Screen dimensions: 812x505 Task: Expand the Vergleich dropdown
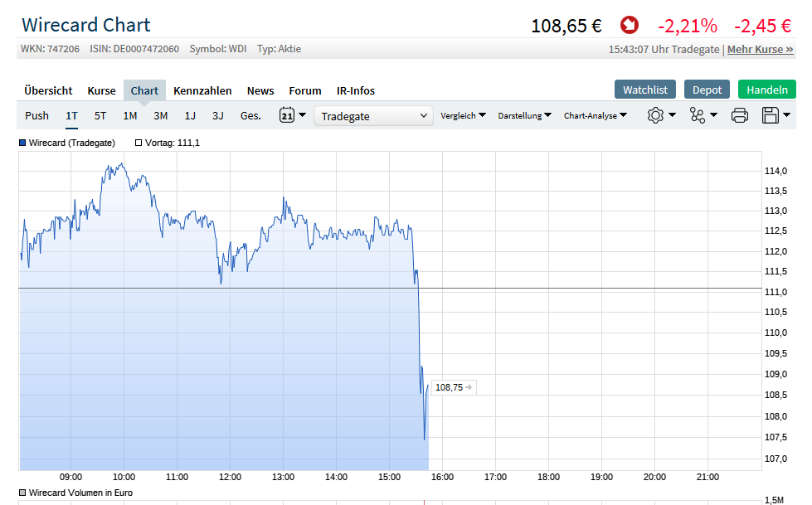463,115
